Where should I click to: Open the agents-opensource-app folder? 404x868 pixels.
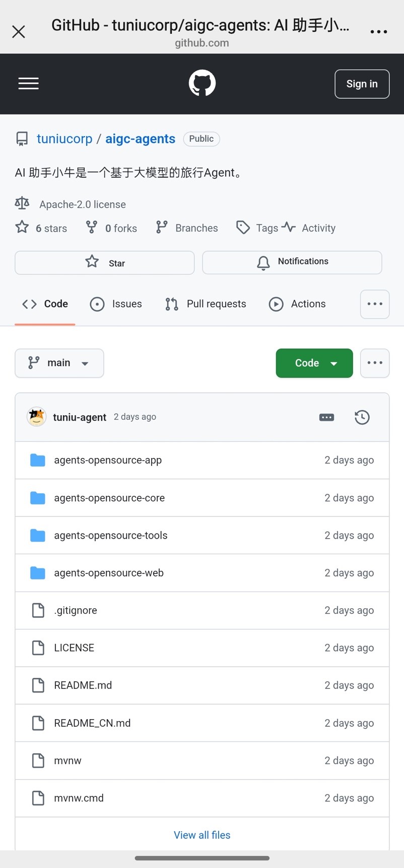point(108,460)
